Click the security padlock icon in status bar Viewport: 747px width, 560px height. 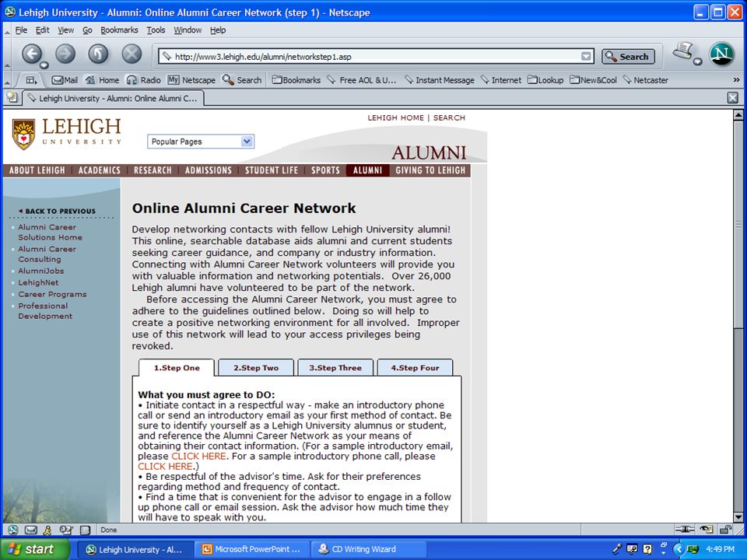coord(725,529)
